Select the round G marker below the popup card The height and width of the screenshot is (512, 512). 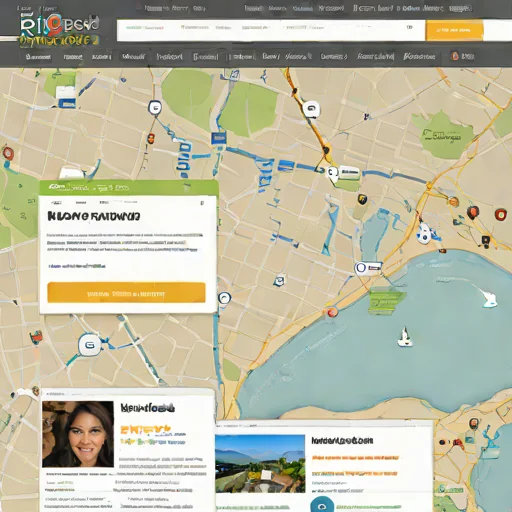(90, 345)
